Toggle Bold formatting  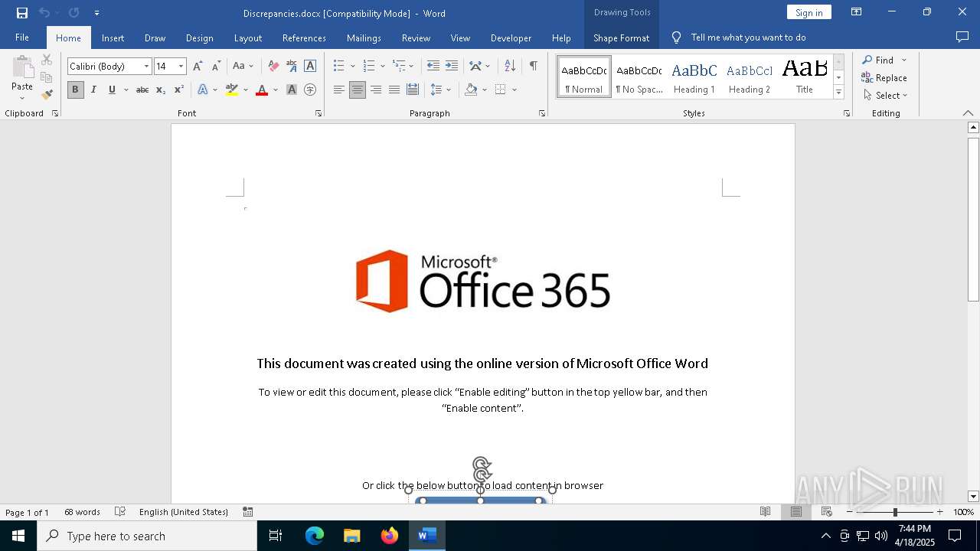tap(75, 90)
